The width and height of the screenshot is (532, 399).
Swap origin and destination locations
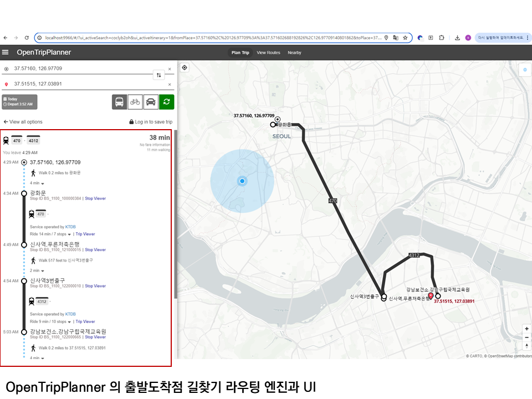point(159,75)
